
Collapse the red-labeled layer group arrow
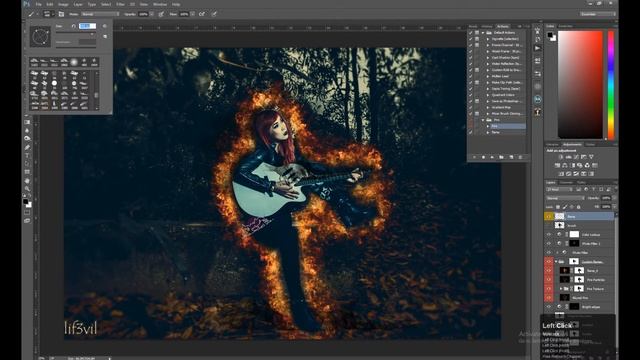[556, 261]
